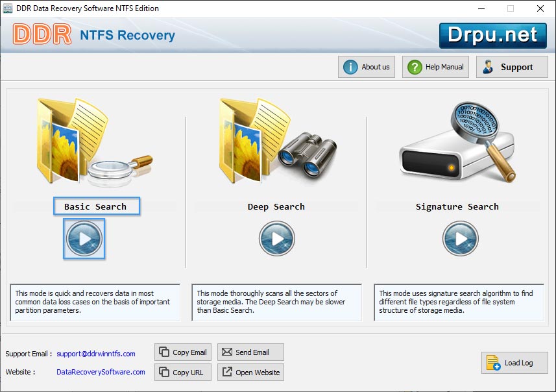Image resolution: width=556 pixels, height=392 pixels.
Task: Click the envelope icon on the Send Email button
Action: click(x=227, y=352)
